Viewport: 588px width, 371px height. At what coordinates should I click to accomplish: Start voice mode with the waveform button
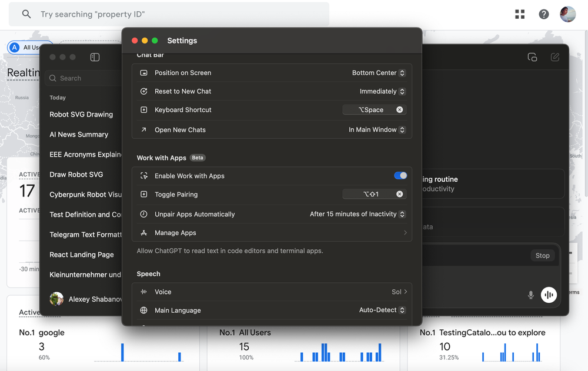(x=549, y=295)
